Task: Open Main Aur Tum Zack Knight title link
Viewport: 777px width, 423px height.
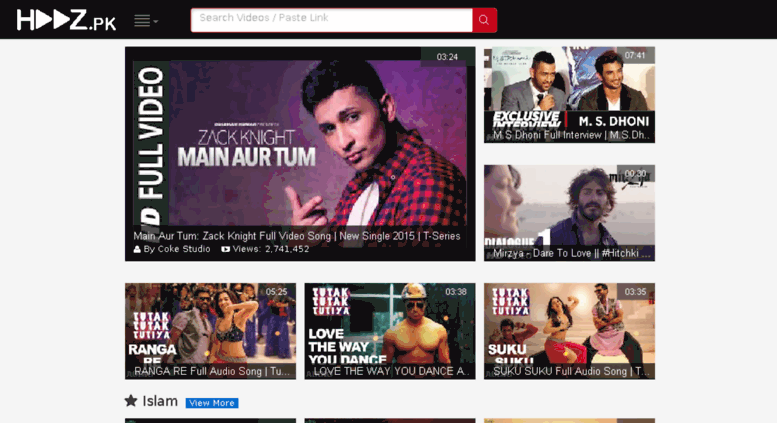Action: click(296, 236)
